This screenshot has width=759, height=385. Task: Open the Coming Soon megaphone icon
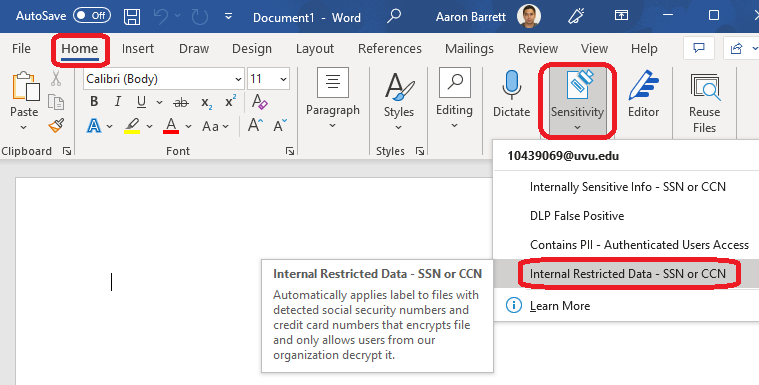[x=577, y=16]
